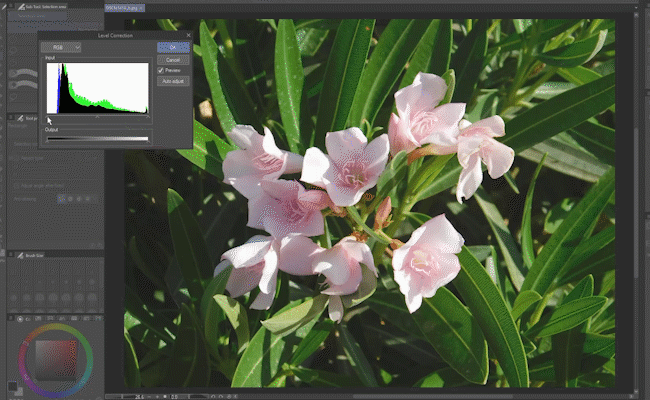Click the zoom value 26.6 field
The width and height of the screenshot is (650, 400).
tap(140, 397)
